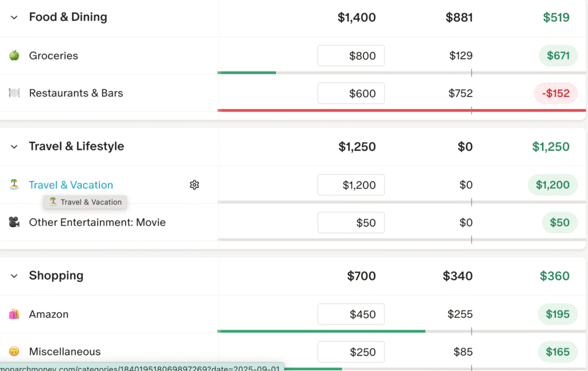The width and height of the screenshot is (588, 371).
Task: Click the Amazon green budget progress bar
Action: coord(321,331)
